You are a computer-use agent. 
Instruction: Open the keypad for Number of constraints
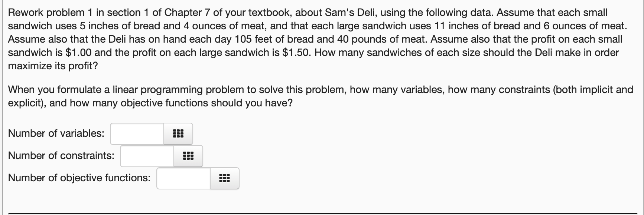(x=188, y=156)
